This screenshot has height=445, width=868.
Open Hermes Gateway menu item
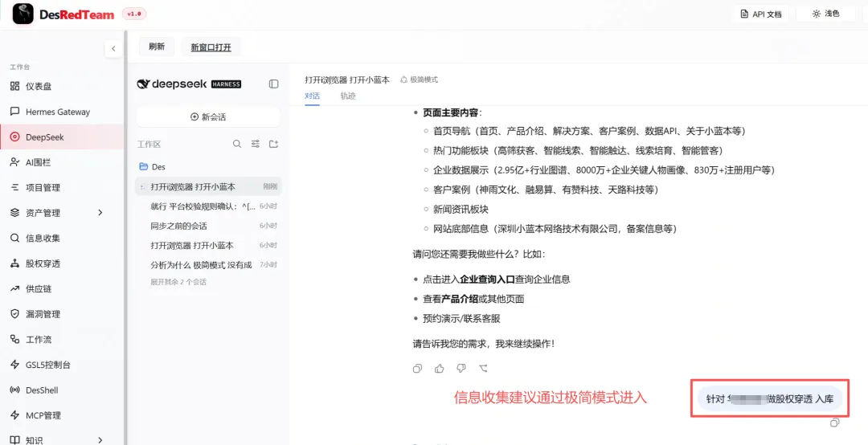pos(62,112)
